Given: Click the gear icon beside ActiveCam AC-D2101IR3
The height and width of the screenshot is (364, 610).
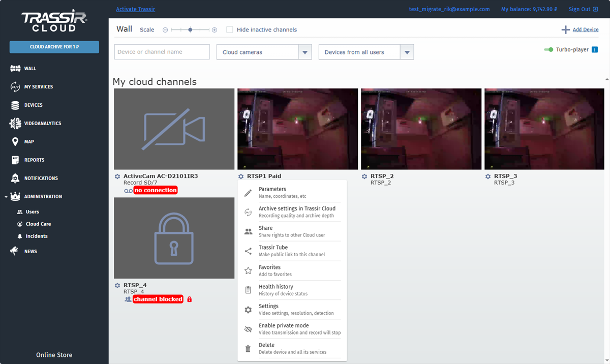Looking at the screenshot, I should [x=117, y=176].
